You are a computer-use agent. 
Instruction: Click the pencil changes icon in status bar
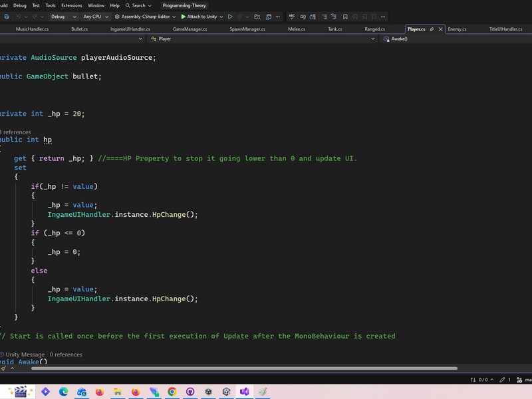(x=501, y=380)
